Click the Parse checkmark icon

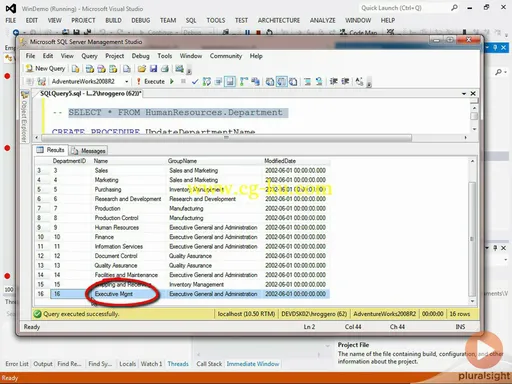[195, 81]
